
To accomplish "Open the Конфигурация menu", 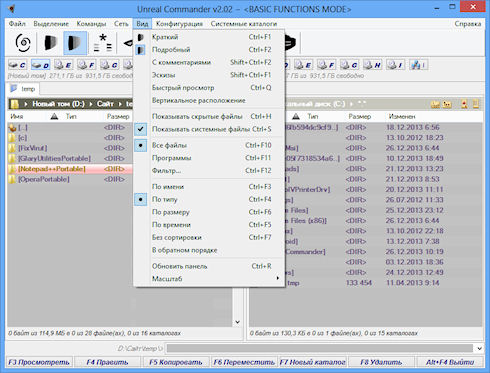I will coord(179,24).
